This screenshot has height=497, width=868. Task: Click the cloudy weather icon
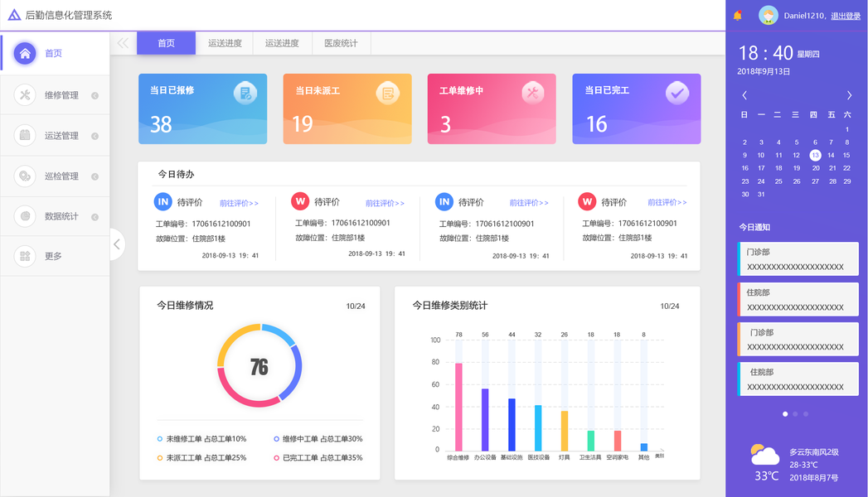(x=764, y=455)
